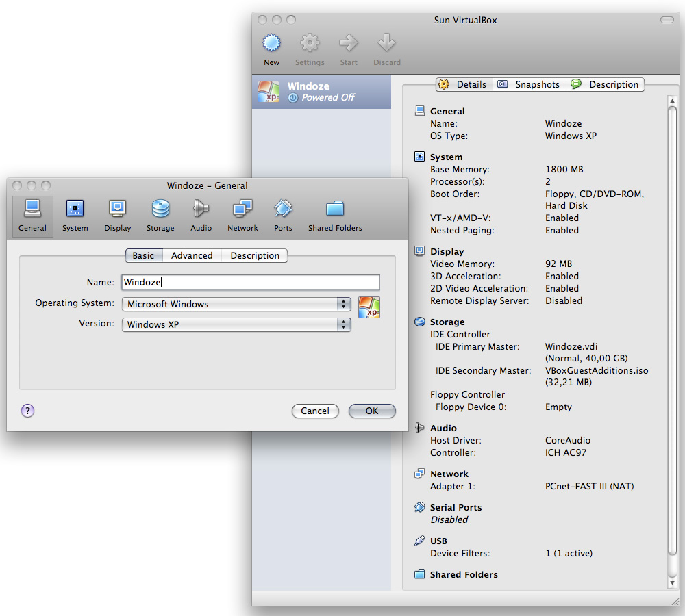The image size is (685, 616).
Task: Click the System section chip icon in details
Action: (419, 156)
